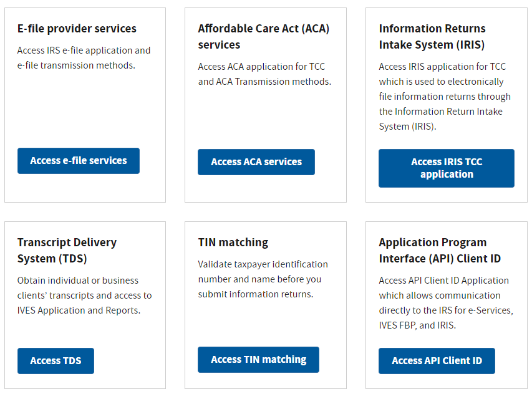Click the Transcript Delivery System (TDS) heading
Image resolution: width=532 pixels, height=394 pixels.
(x=67, y=251)
